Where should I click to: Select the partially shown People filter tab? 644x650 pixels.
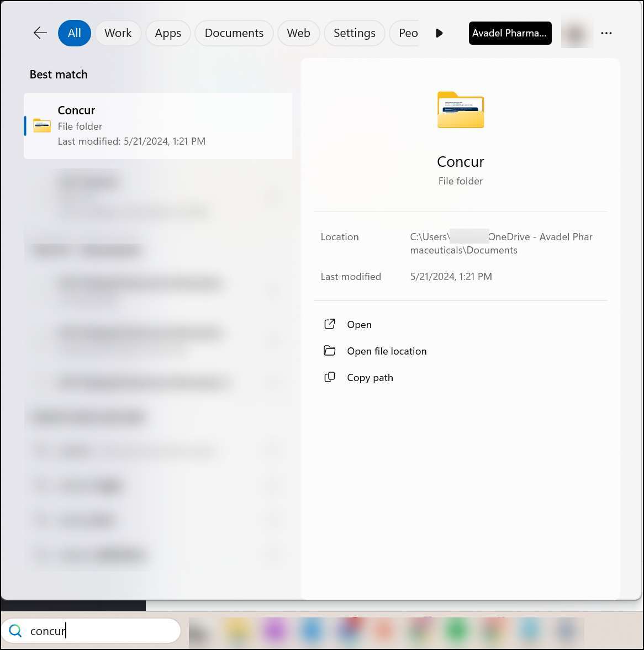[x=404, y=33]
